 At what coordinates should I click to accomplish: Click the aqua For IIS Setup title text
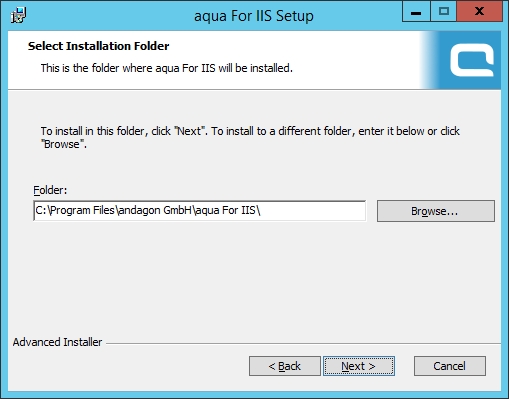tap(254, 16)
